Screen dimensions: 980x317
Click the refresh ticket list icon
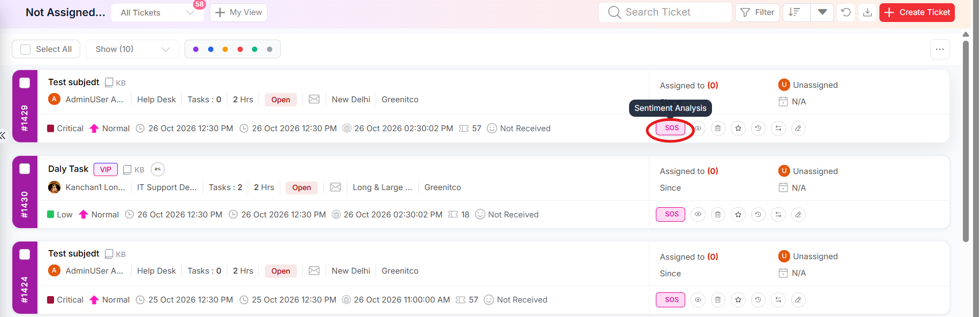tap(846, 12)
